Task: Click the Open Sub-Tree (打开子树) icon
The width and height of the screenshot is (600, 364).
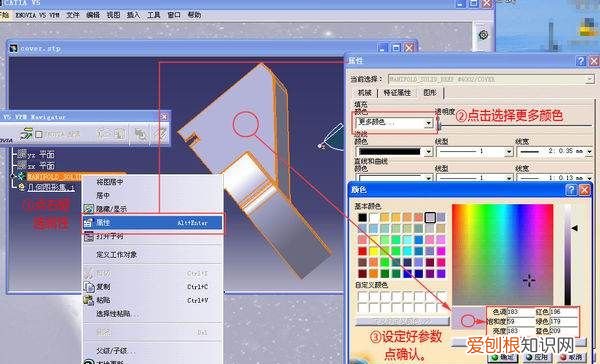Action: point(89,237)
